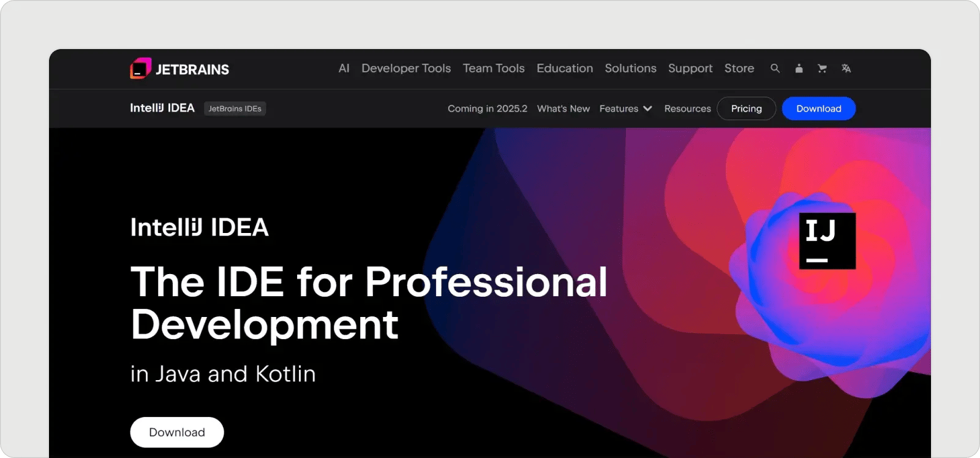Open the Support menu

[690, 69]
